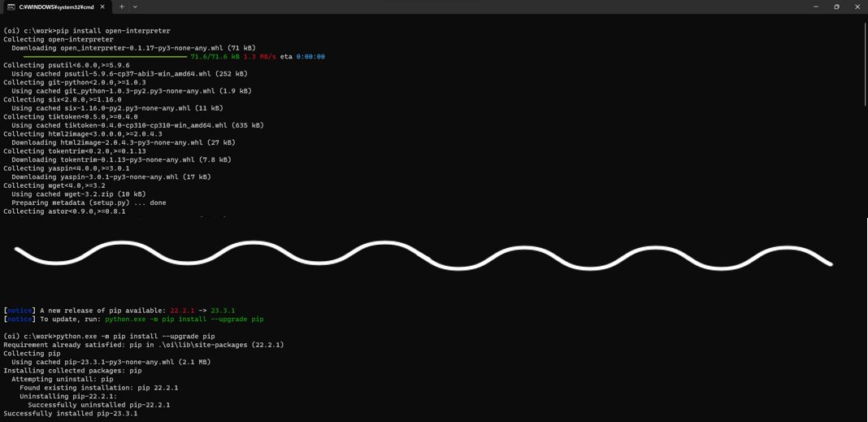Click the green download progress bar

coord(105,57)
